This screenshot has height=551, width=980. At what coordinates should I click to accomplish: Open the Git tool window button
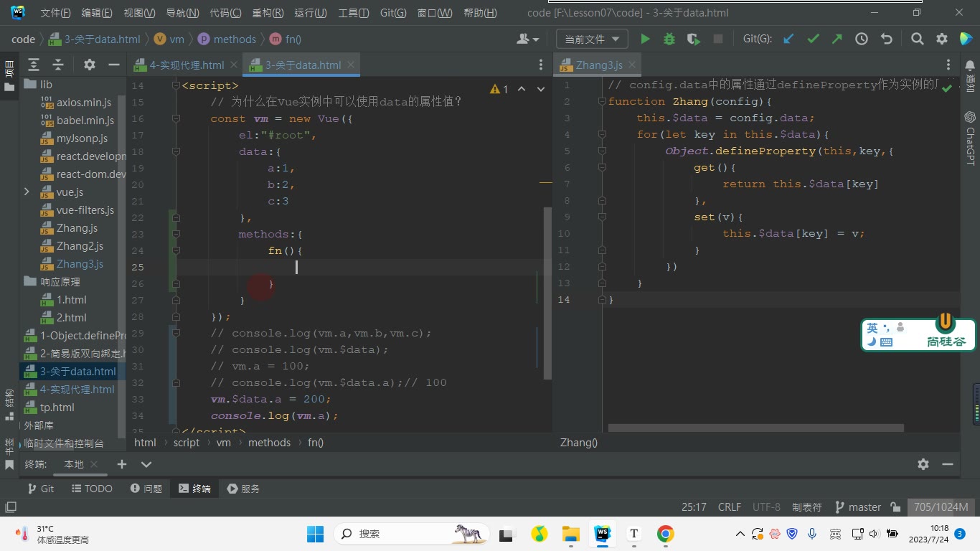[40, 489]
